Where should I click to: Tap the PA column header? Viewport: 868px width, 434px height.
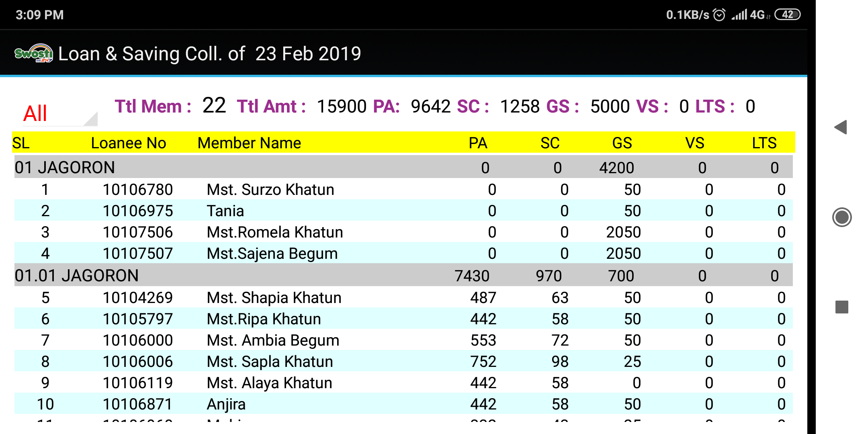point(478,143)
